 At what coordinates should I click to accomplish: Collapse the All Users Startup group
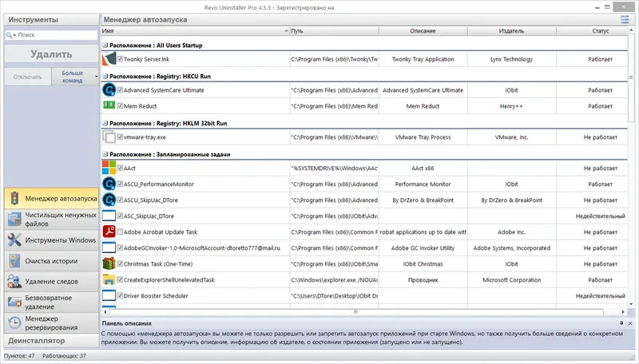105,45
